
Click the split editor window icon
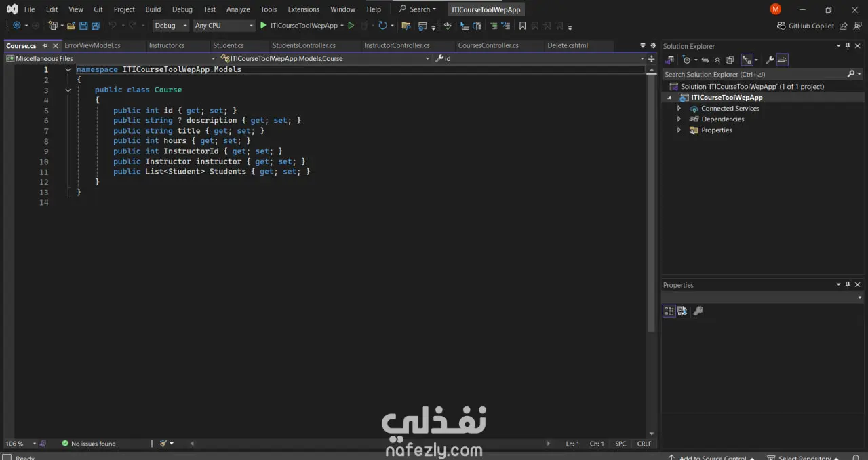pos(652,58)
